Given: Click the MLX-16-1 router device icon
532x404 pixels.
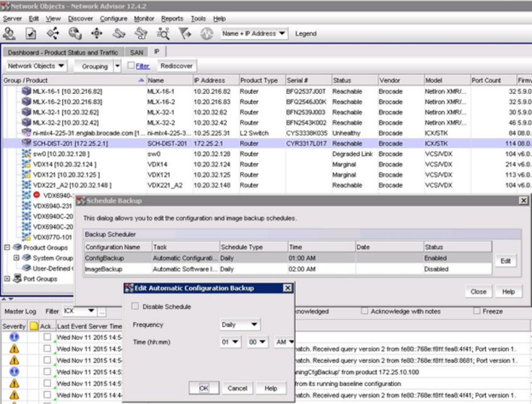Looking at the screenshot, I should pos(26,91).
